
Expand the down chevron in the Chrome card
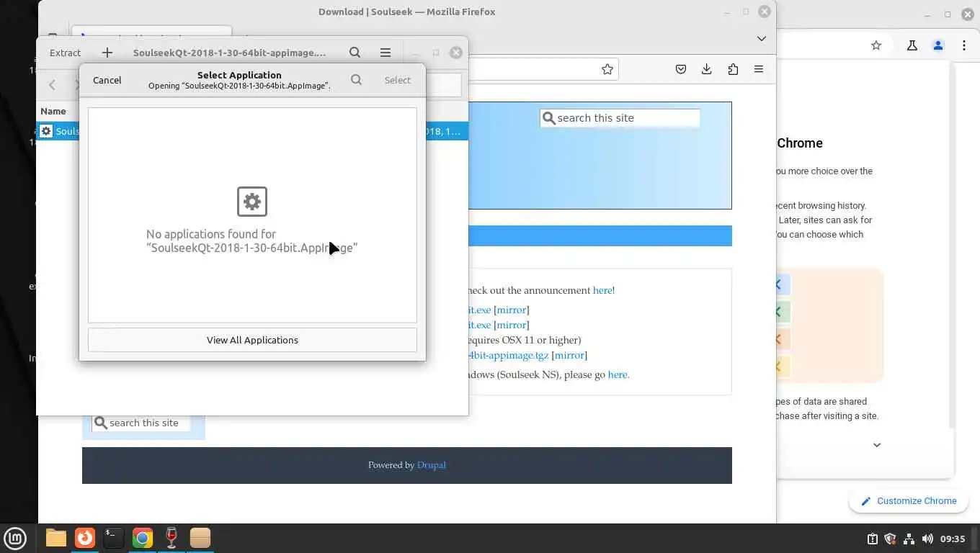pyautogui.click(x=877, y=445)
